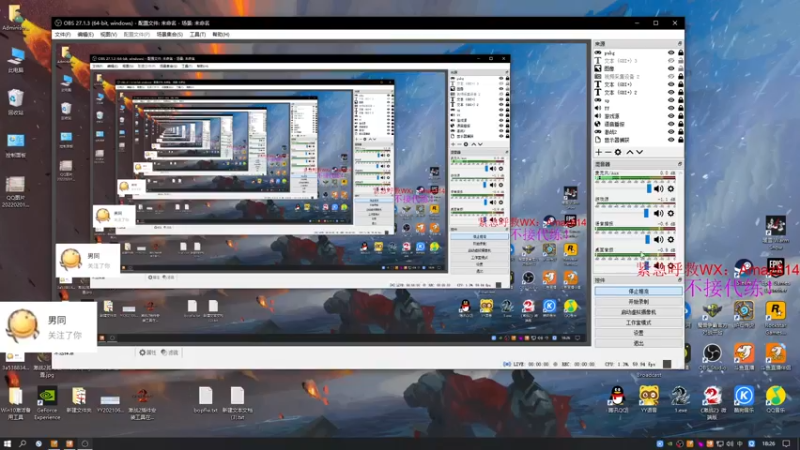Select the yy audio source row
This screenshot has height=450, width=800.
tap(638, 108)
